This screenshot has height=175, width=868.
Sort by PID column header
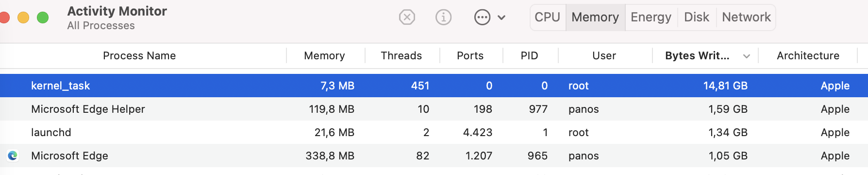[x=530, y=56]
